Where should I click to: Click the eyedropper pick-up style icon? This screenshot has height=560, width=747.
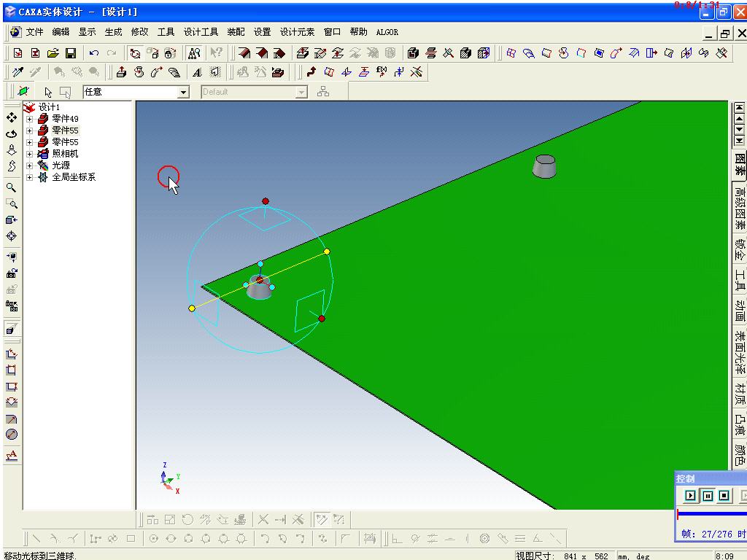(18, 72)
